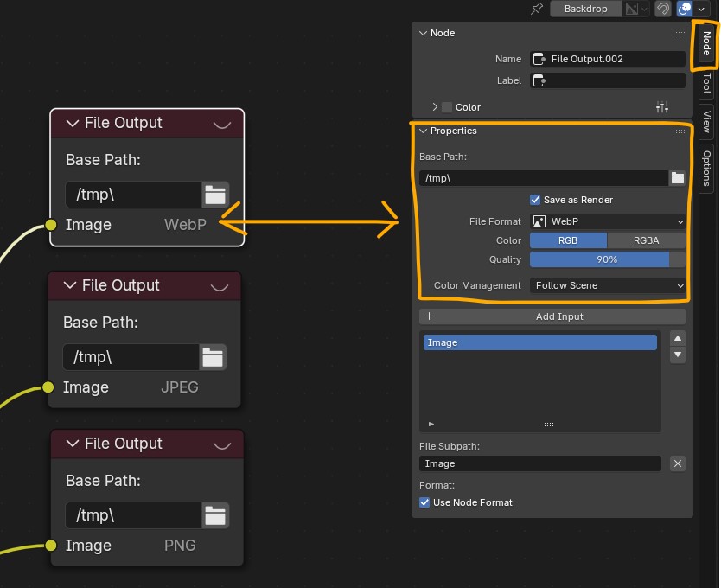Collapse the WebP File Output node

[x=73, y=123]
